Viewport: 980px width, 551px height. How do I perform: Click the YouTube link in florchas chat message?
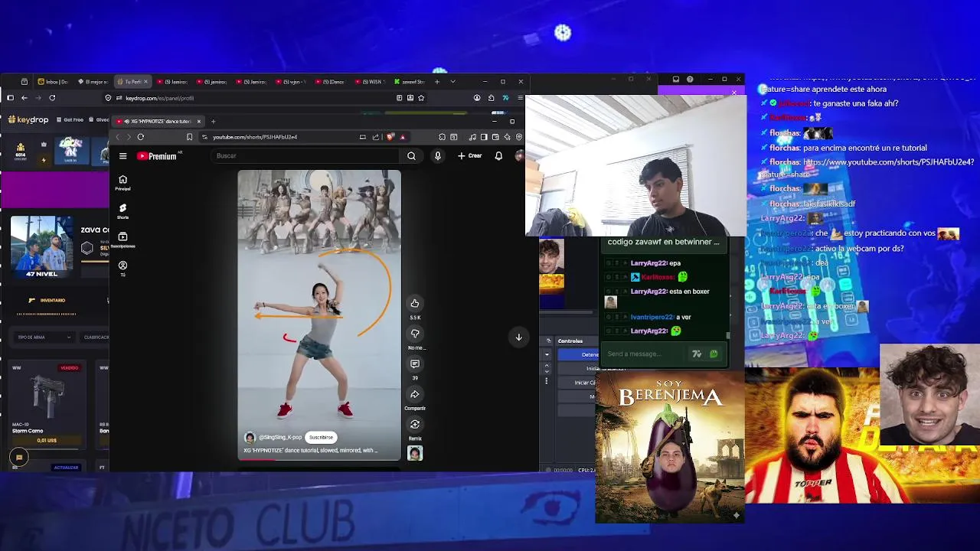888,162
